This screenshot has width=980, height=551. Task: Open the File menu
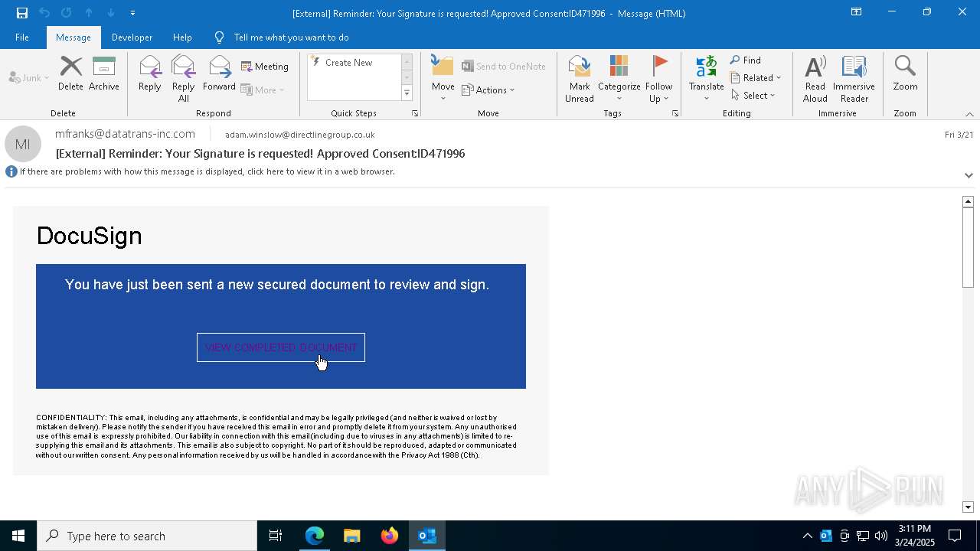pyautogui.click(x=22, y=37)
